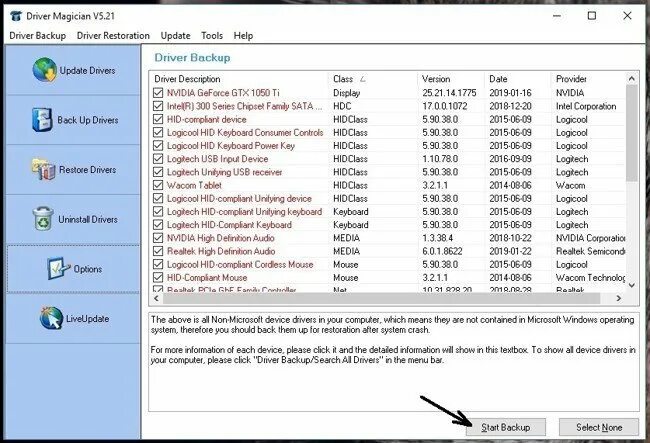Sort by the Driver Description column header
The image size is (650, 443).
tap(239, 79)
